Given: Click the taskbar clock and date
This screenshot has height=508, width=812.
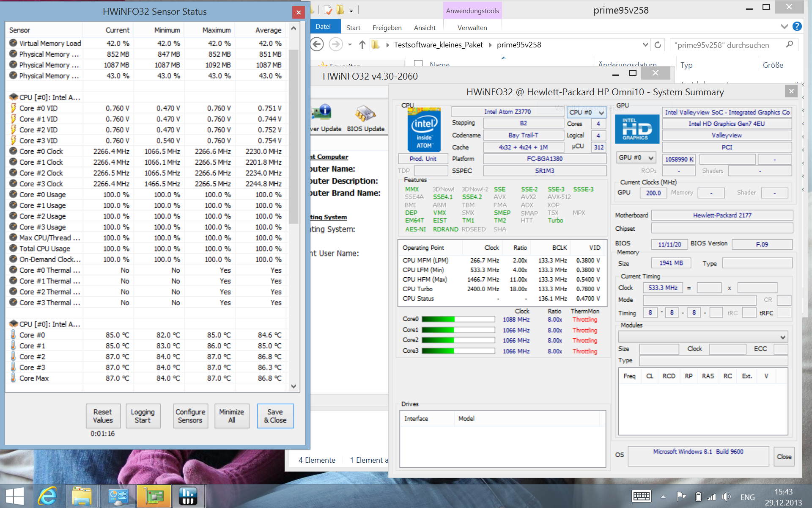Looking at the screenshot, I should point(783,497).
